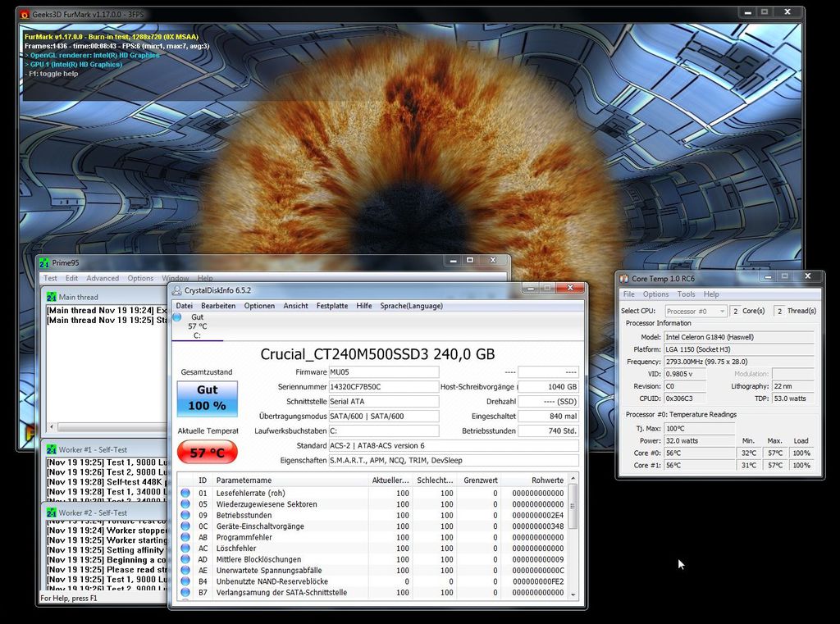Click the status dot for Lesefehlerrate (roh)
Screen dimensions: 840x624
tap(185, 493)
